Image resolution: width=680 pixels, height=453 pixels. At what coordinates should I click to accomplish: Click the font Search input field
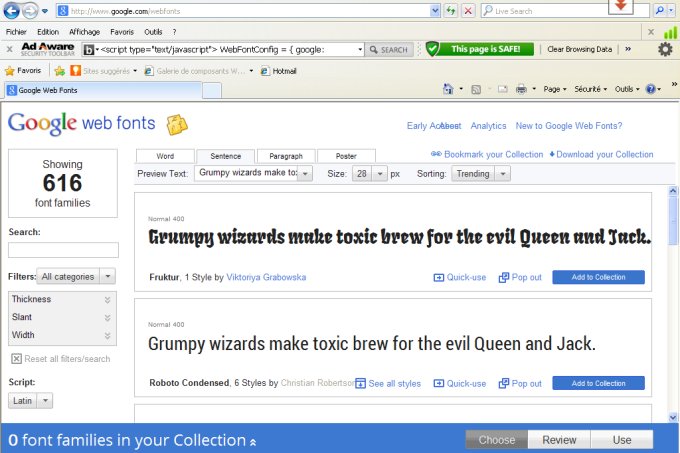coord(63,250)
